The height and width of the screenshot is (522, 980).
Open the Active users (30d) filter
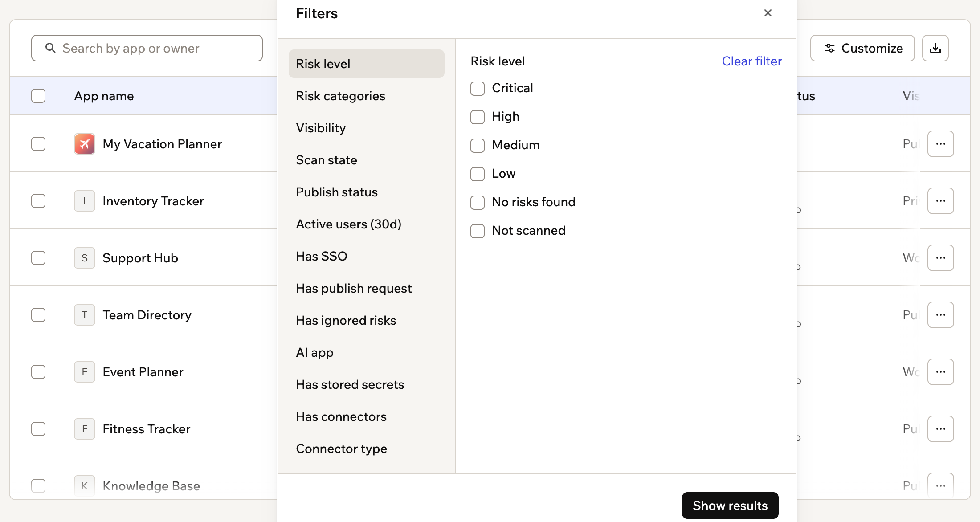click(366, 224)
